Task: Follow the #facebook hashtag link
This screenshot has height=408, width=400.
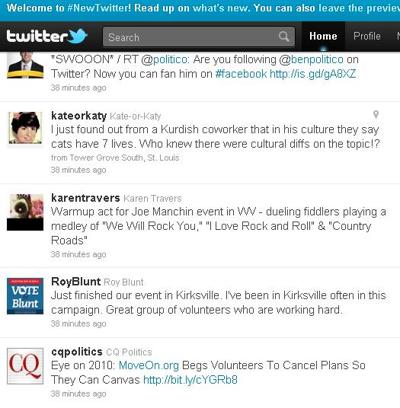Action: 241,74
